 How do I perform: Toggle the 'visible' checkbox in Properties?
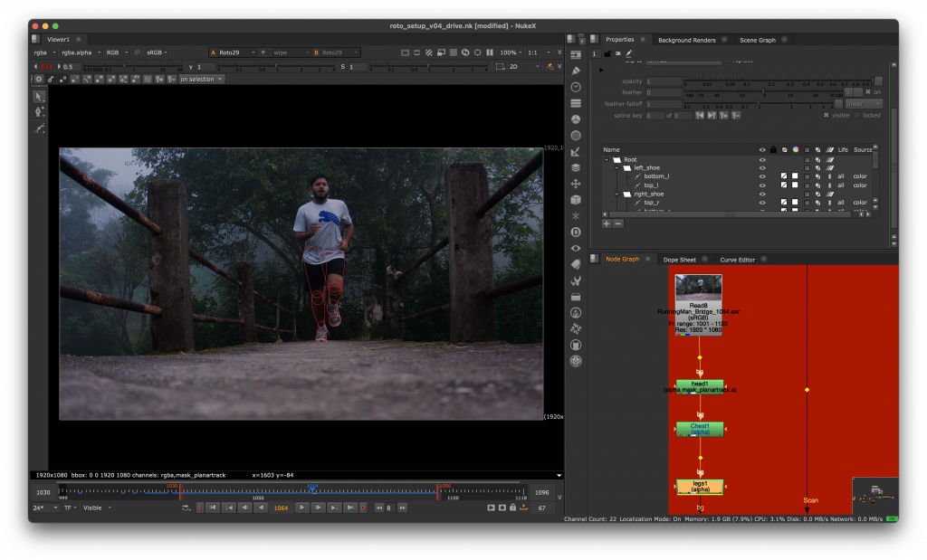coord(827,115)
